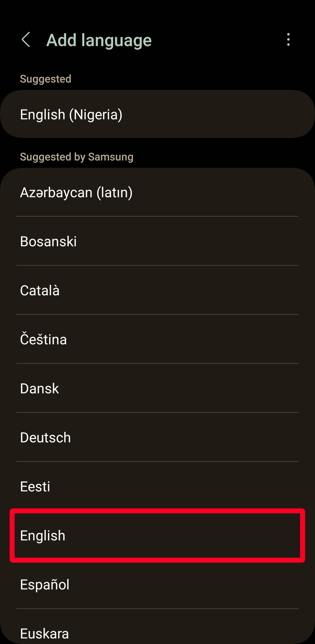Tap the Add language title
315x644 pixels.
[x=99, y=40]
